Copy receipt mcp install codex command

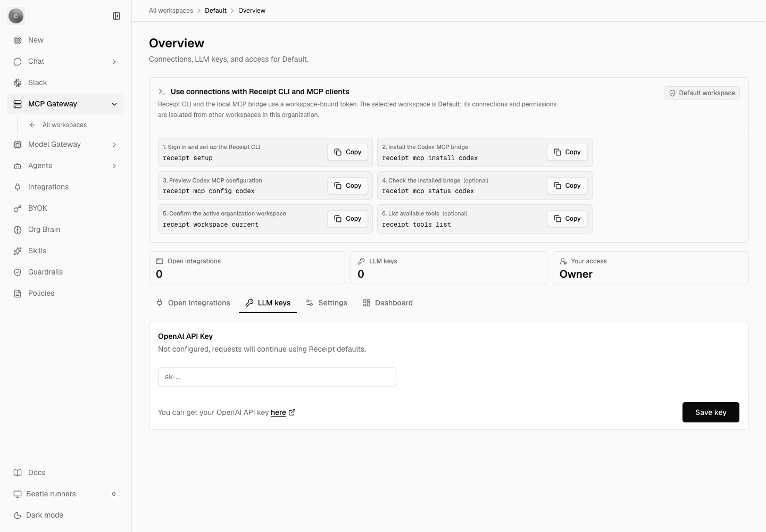click(567, 152)
